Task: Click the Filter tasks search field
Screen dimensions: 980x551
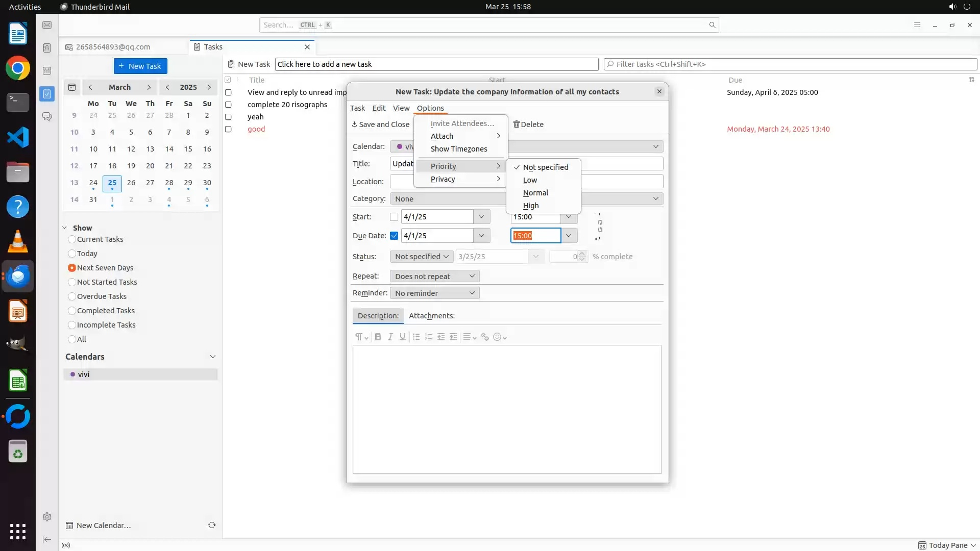Action: [790, 64]
